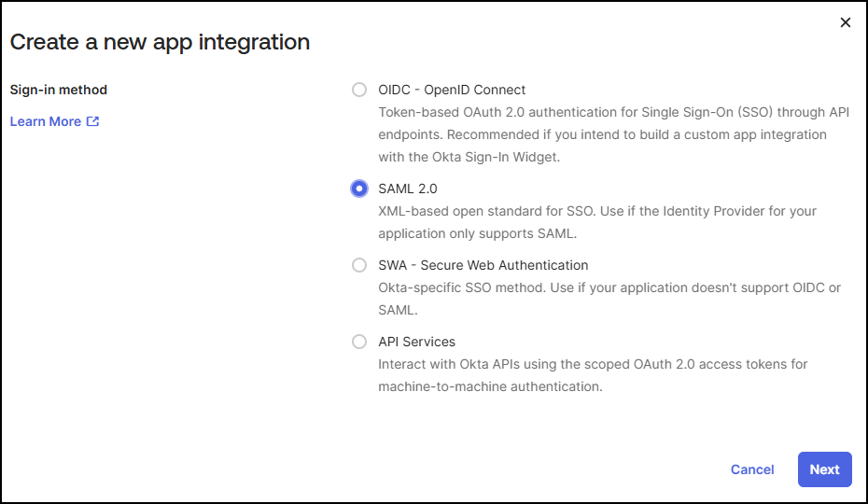The height and width of the screenshot is (504, 868).
Task: Enable the API Services radio button
Action: [x=359, y=342]
